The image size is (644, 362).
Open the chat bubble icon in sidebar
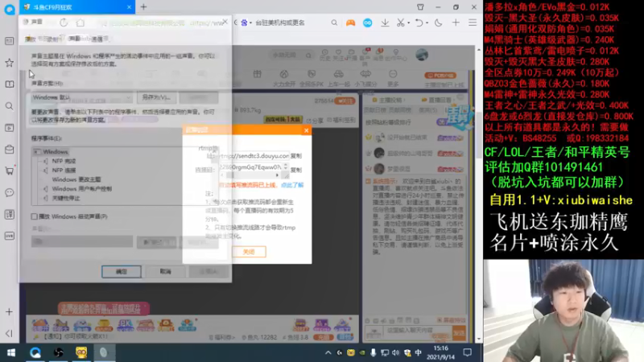click(x=9, y=192)
